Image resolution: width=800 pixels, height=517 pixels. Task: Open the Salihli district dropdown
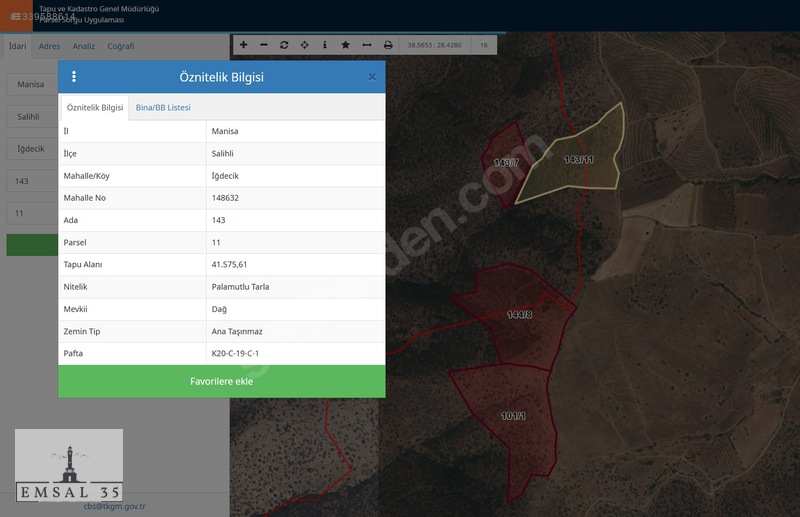(x=32, y=116)
